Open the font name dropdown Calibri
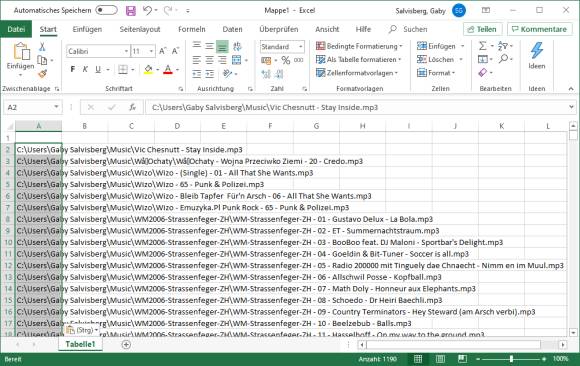The height and width of the screenshot is (366, 580). tap(126, 51)
